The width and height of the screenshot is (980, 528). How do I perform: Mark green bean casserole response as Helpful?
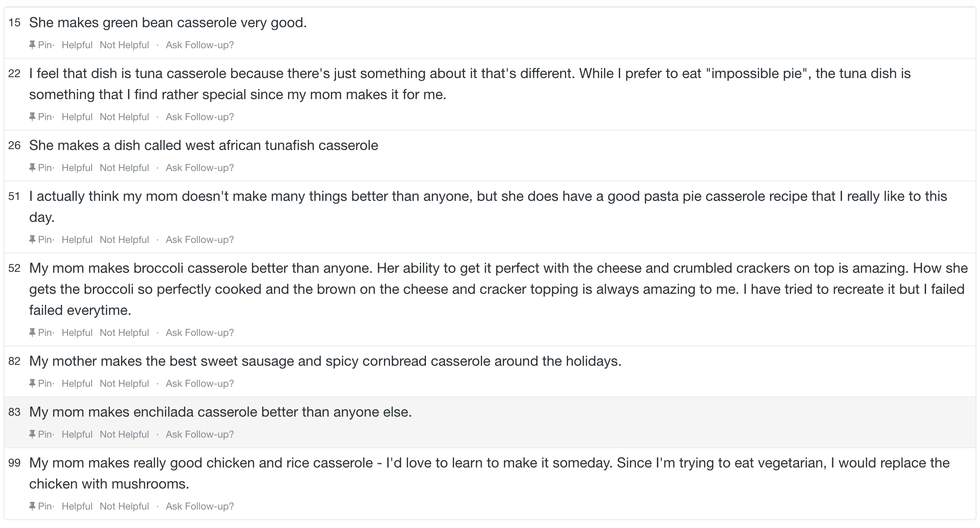click(x=77, y=45)
